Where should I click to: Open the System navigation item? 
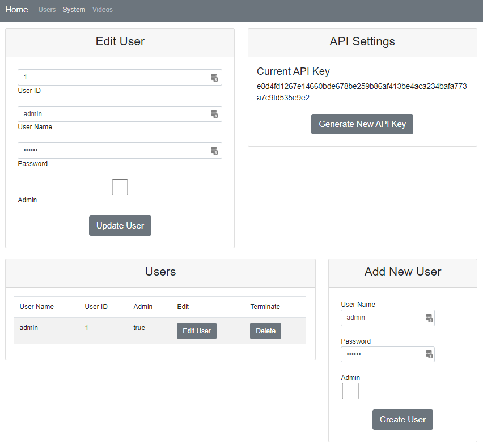[x=74, y=10]
